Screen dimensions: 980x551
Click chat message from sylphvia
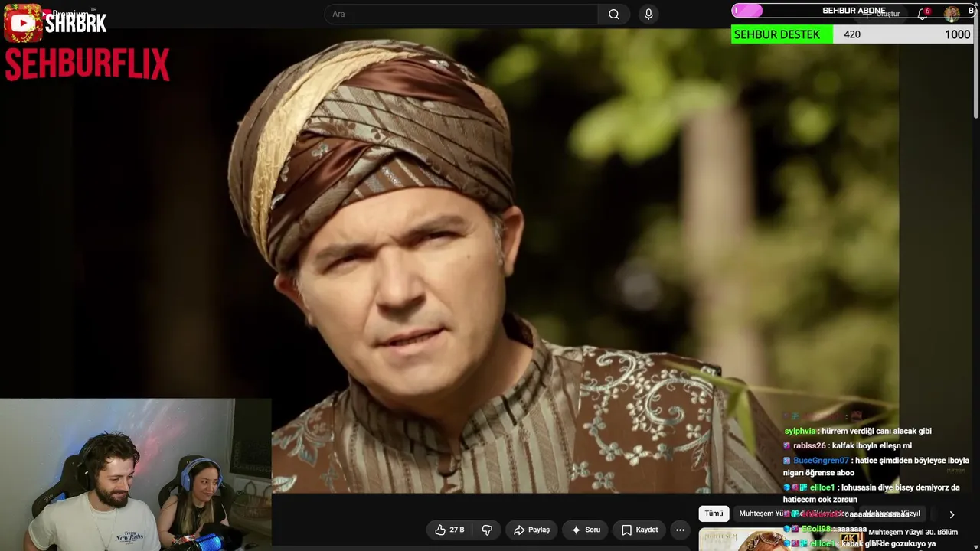[x=857, y=431]
